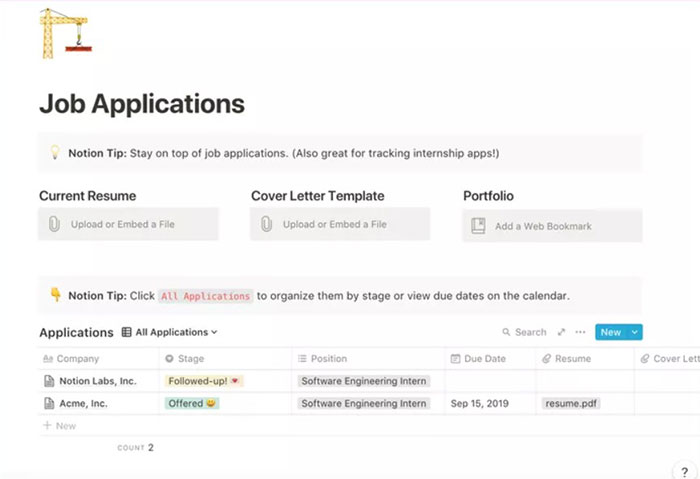Open database as full page arrows icon
Viewport: 700px width, 479px height.
[561, 332]
